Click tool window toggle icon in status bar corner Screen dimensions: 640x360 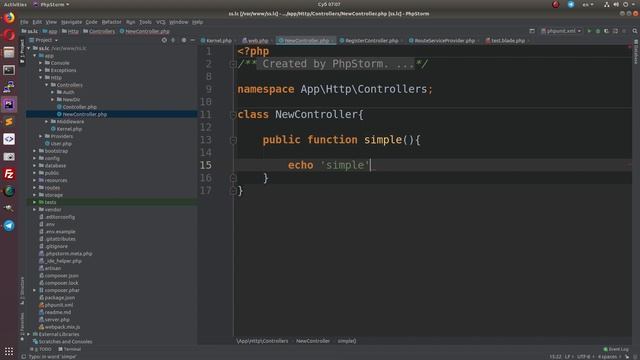[x=24, y=357]
